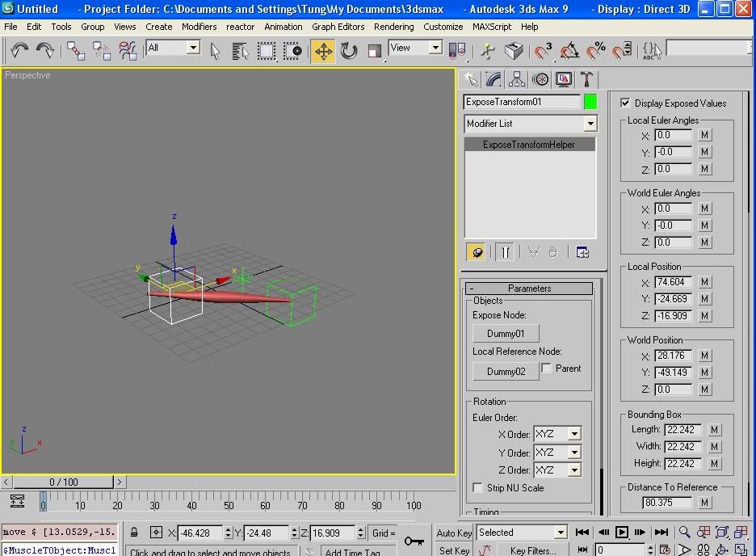Click the Percent Snap icon
The height and width of the screenshot is (556, 756).
595,50
